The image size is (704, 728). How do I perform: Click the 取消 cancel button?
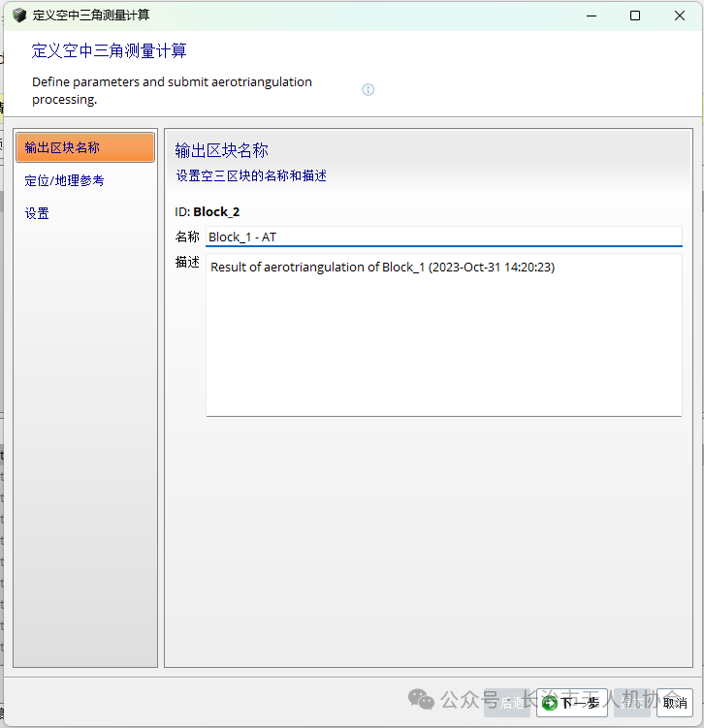pyautogui.click(x=675, y=703)
